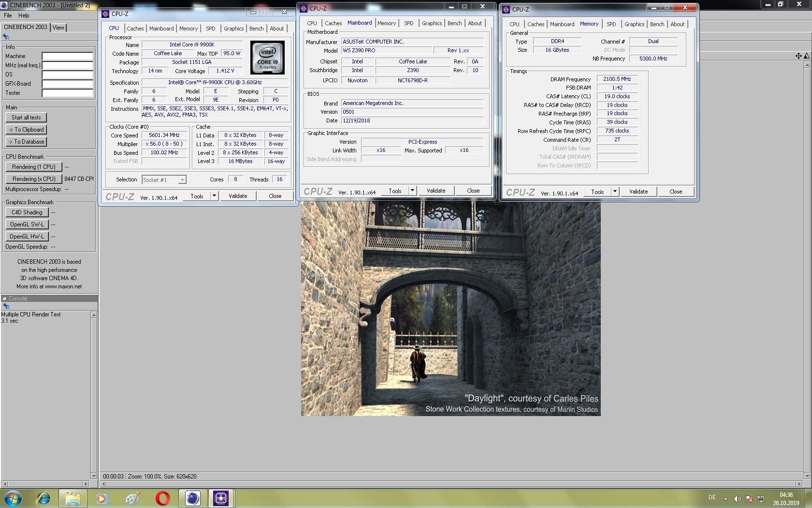Click Start all tests button

tap(26, 118)
